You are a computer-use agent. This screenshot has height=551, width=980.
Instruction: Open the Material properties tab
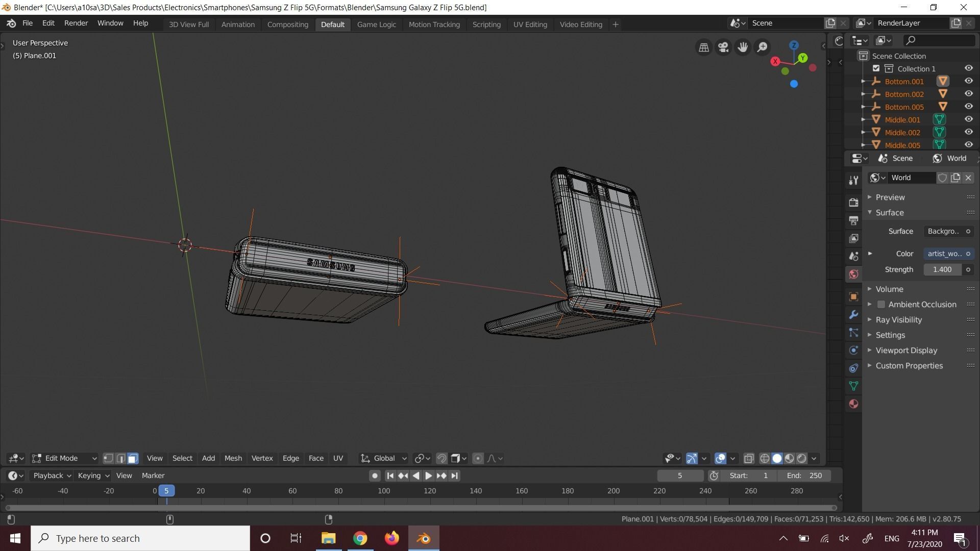853,404
